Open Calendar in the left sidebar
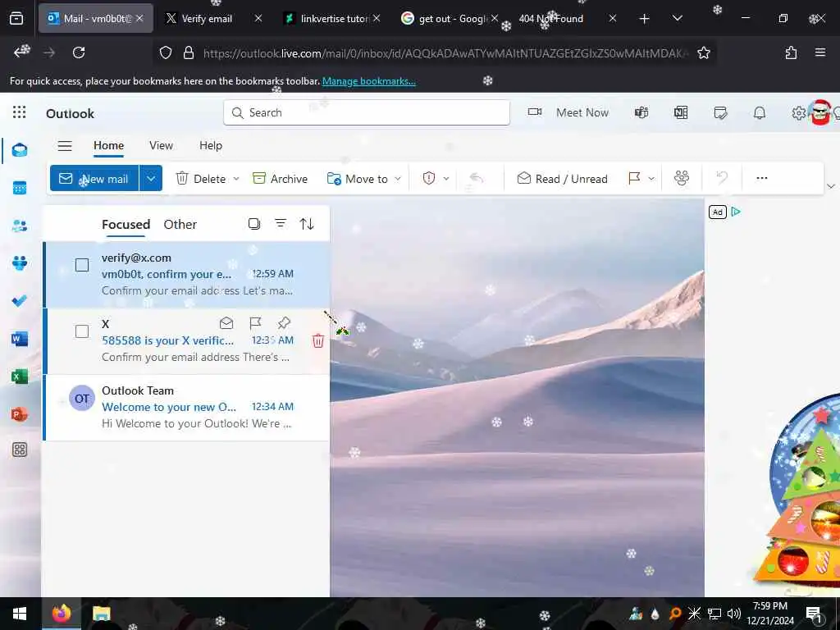840x630 pixels. point(20,188)
